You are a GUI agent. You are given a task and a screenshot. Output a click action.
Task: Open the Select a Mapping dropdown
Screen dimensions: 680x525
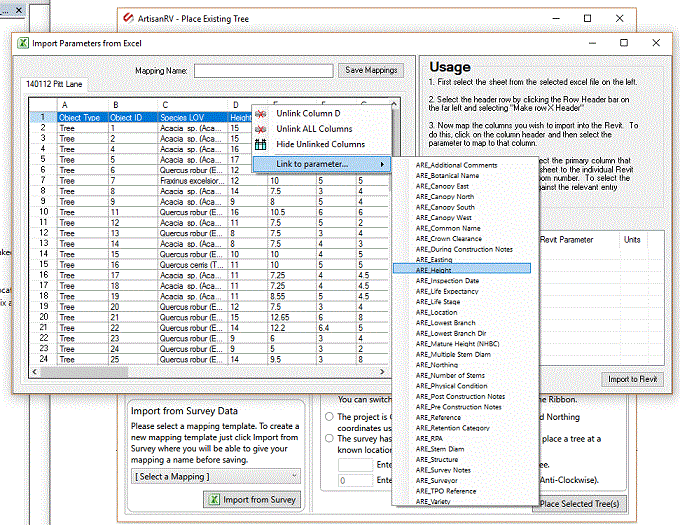point(215,476)
